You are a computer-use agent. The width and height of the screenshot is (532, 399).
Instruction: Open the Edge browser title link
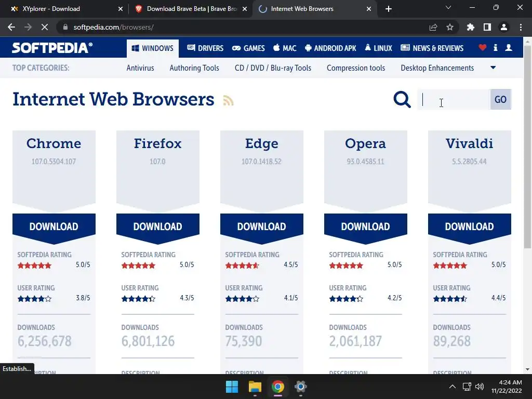(x=262, y=144)
